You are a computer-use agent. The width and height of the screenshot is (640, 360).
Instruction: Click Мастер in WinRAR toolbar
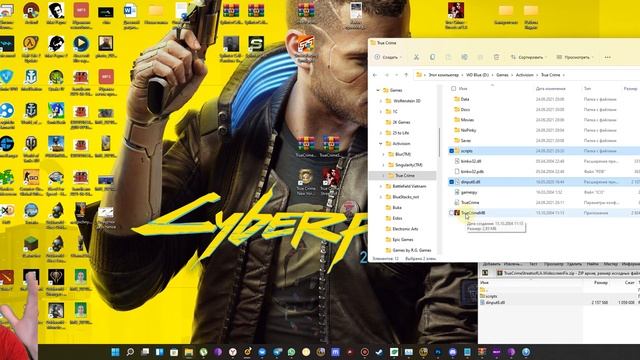611,264
